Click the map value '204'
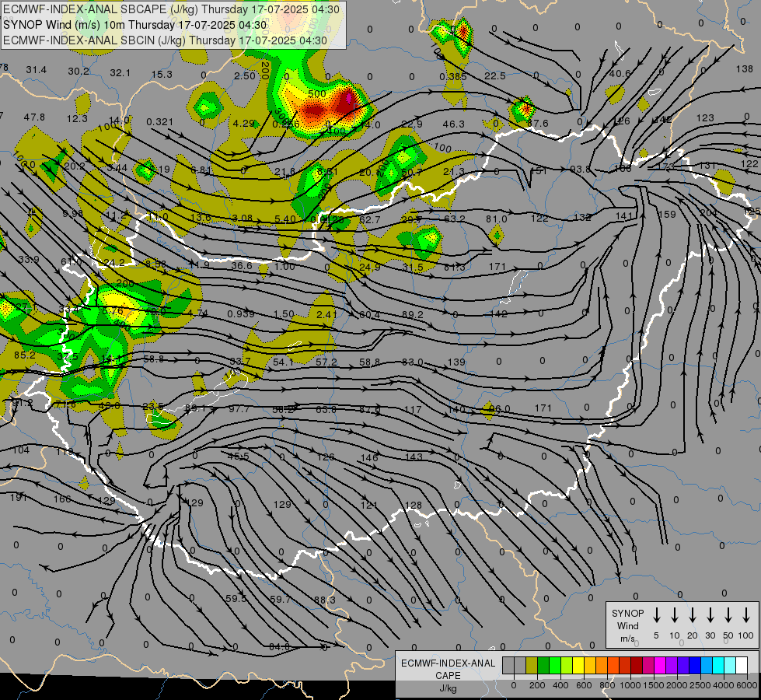The height and width of the screenshot is (700, 761). click(x=709, y=213)
